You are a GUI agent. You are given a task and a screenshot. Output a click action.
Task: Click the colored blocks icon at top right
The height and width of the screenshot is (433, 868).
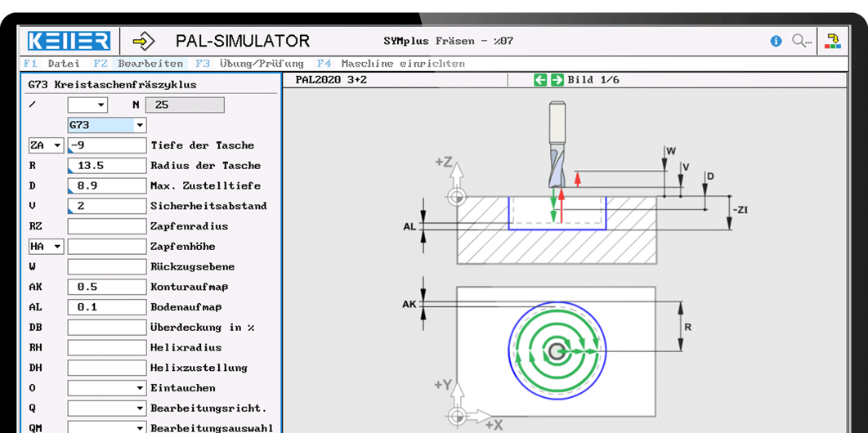[x=833, y=41]
